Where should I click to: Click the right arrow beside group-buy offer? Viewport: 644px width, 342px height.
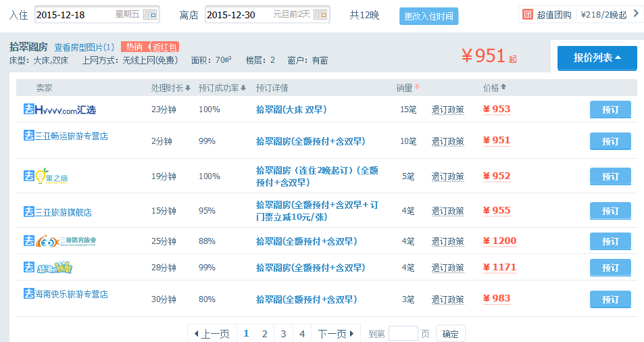(x=635, y=14)
